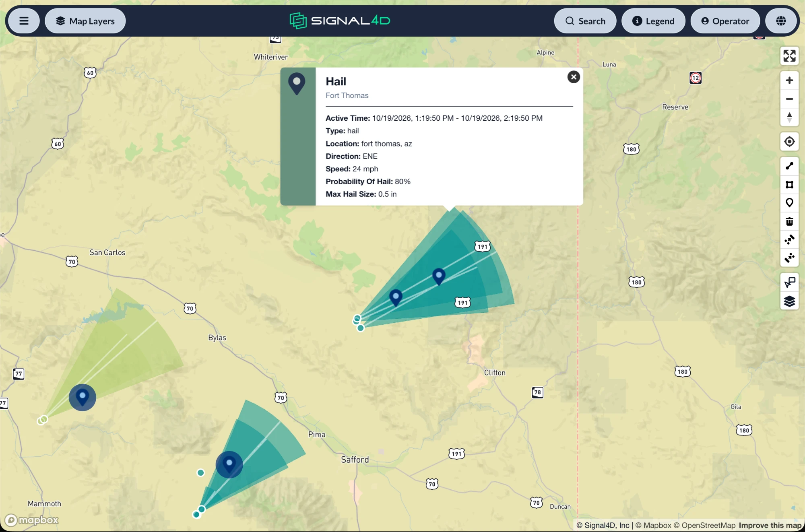This screenshot has width=805, height=532.
Task: Click the Hail popup pin icon
Action: click(297, 84)
